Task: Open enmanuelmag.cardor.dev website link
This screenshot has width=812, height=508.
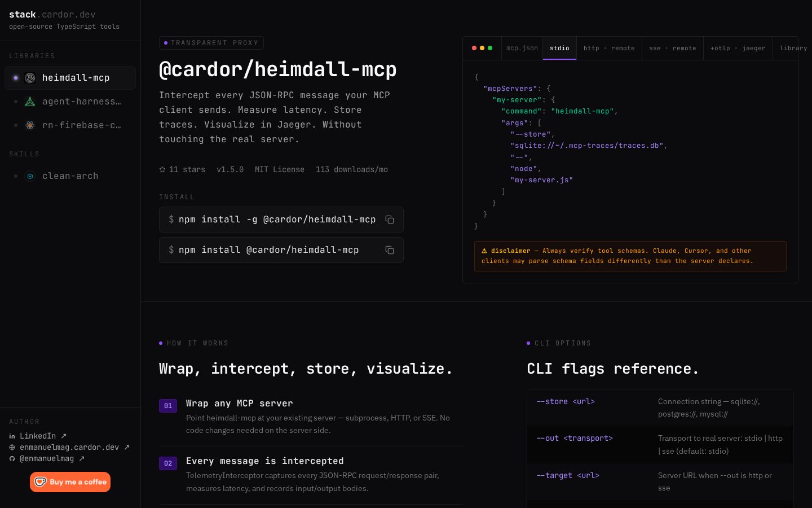Action: click(x=69, y=448)
